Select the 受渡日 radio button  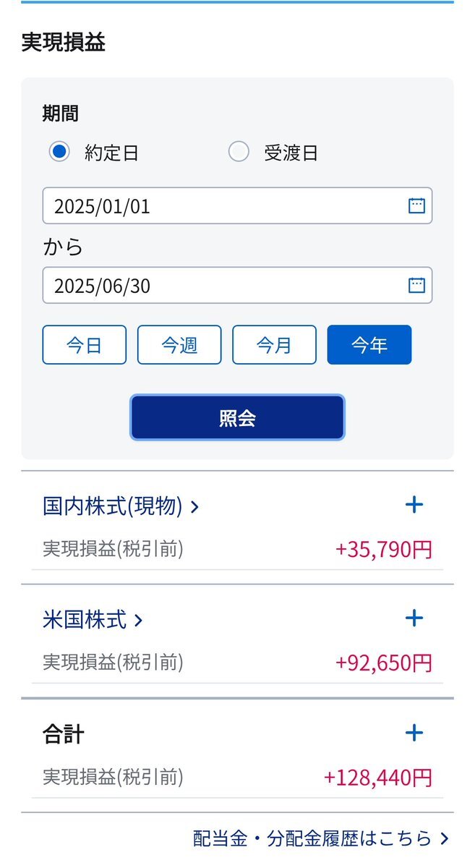pyautogui.click(x=239, y=152)
